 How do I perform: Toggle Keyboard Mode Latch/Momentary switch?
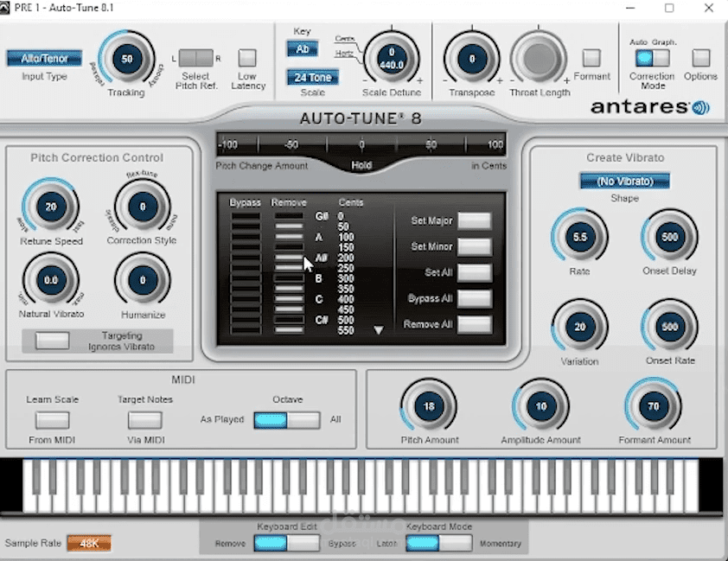coord(438,543)
